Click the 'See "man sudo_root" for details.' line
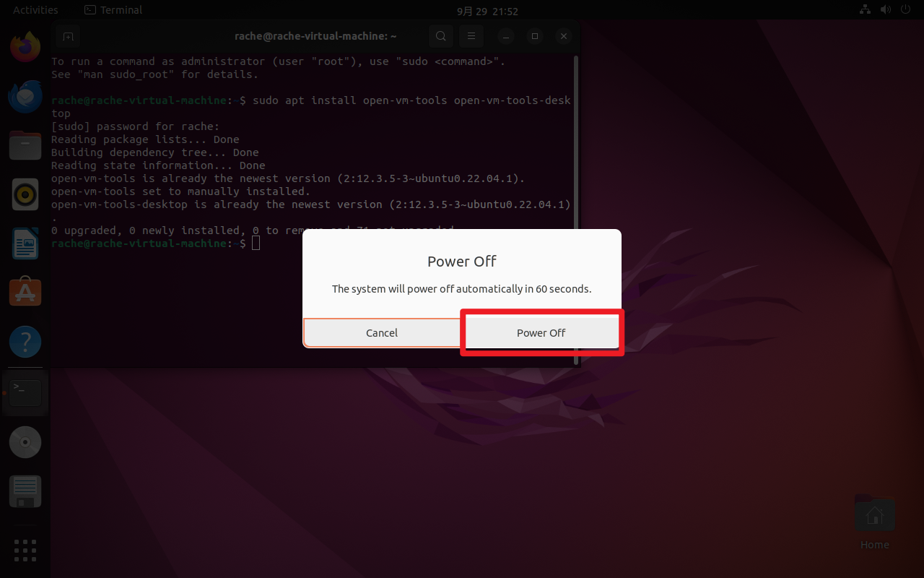 click(154, 74)
